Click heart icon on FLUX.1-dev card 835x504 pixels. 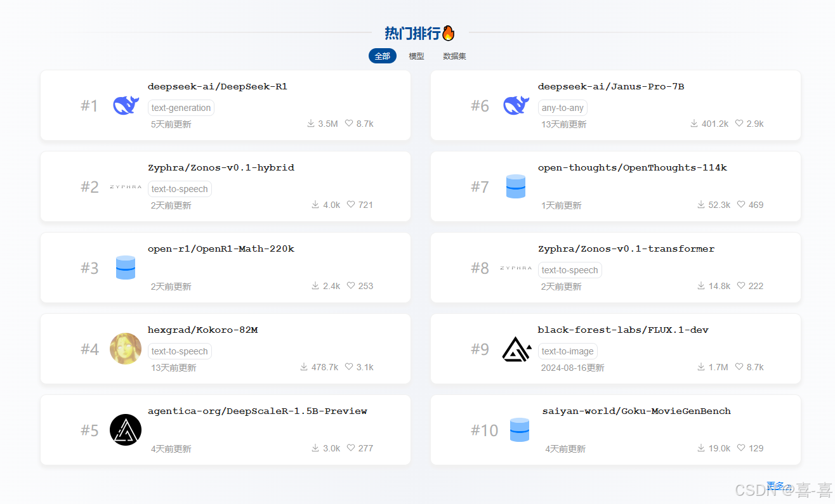pos(739,367)
